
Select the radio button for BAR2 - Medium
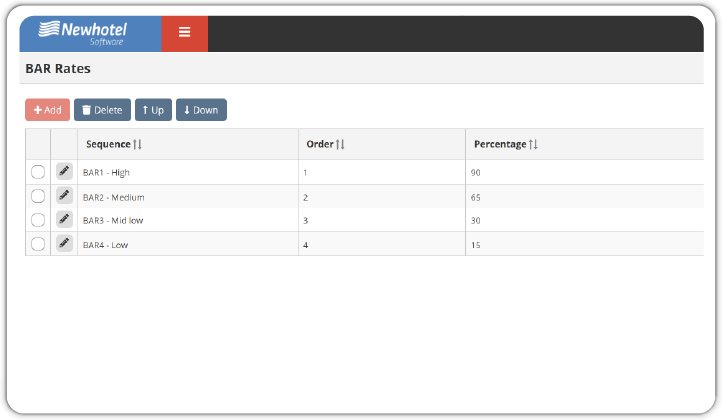point(38,196)
